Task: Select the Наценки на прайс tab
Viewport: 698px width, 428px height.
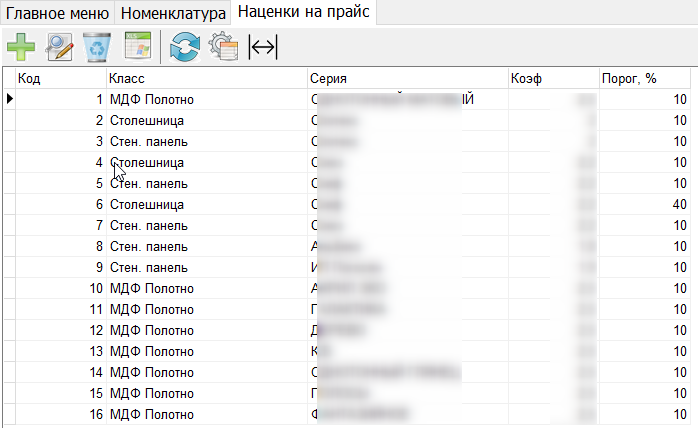Action: coord(303,13)
